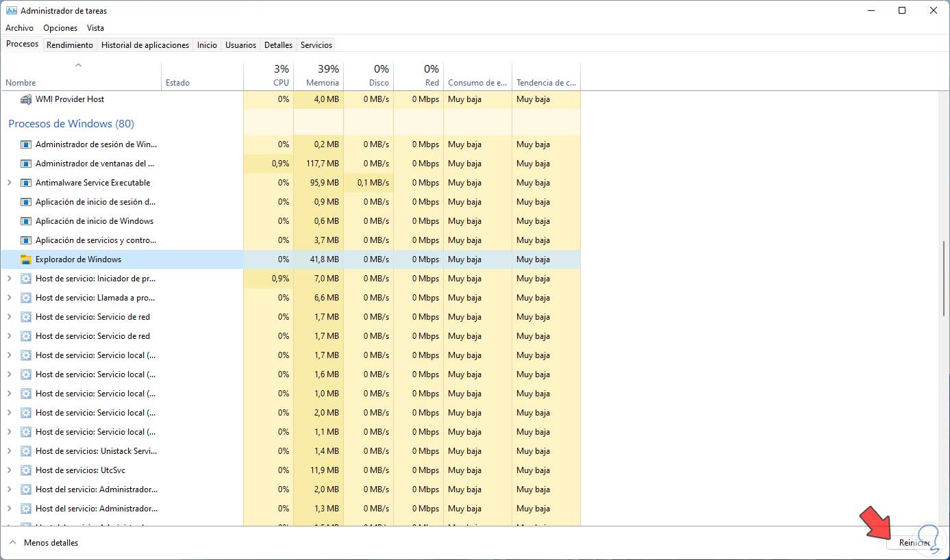Screen dimensions: 950x560
Task: Switch to the Rendimiento tab
Action: click(70, 45)
